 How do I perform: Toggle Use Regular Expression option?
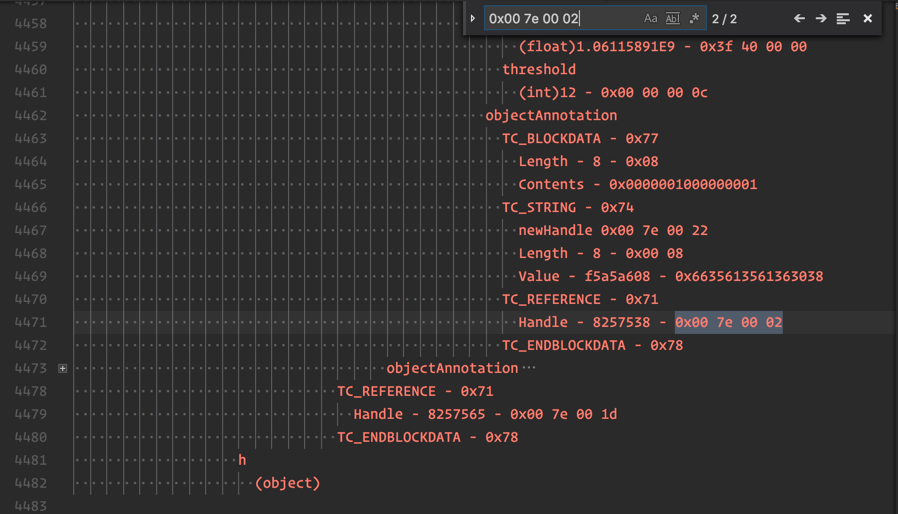click(694, 18)
